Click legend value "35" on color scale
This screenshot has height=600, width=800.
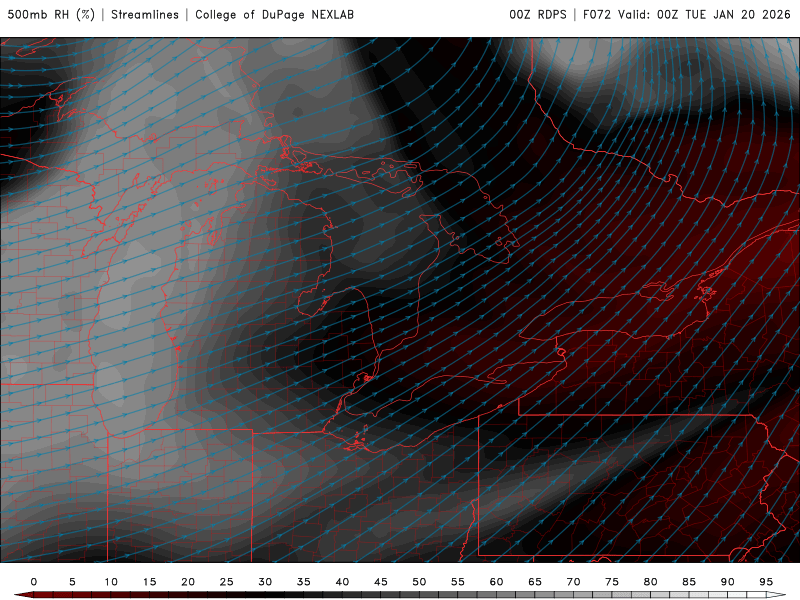tap(304, 582)
